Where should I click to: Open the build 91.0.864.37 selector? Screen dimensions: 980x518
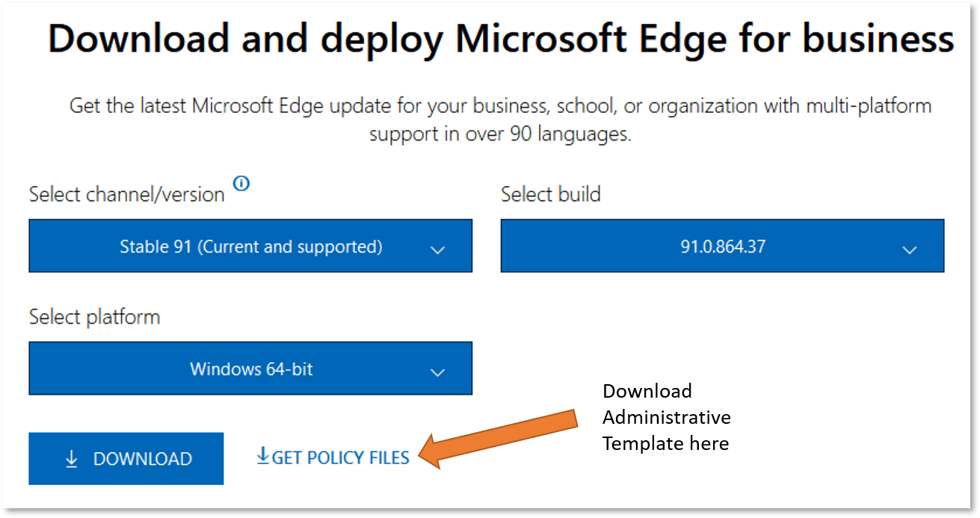coord(722,246)
